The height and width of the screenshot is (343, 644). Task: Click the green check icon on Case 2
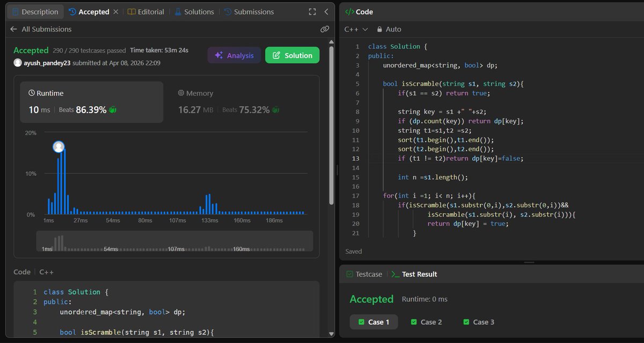click(x=414, y=322)
